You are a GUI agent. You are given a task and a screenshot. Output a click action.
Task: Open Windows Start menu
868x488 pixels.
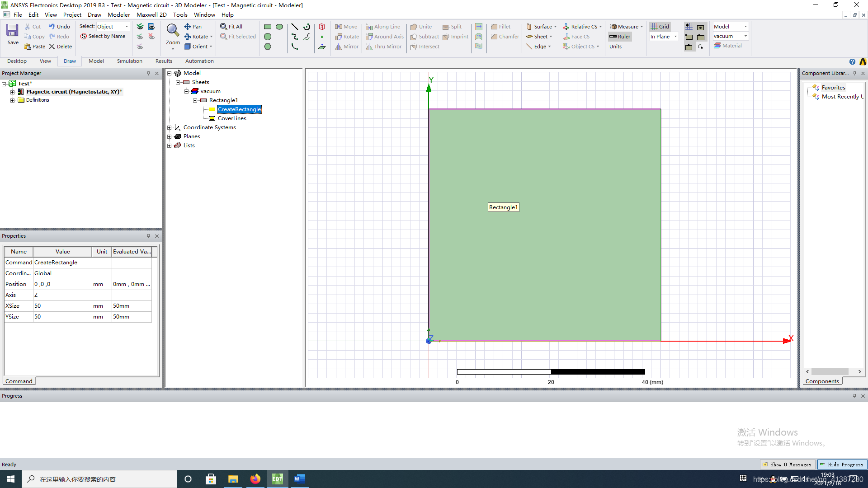click(x=11, y=479)
